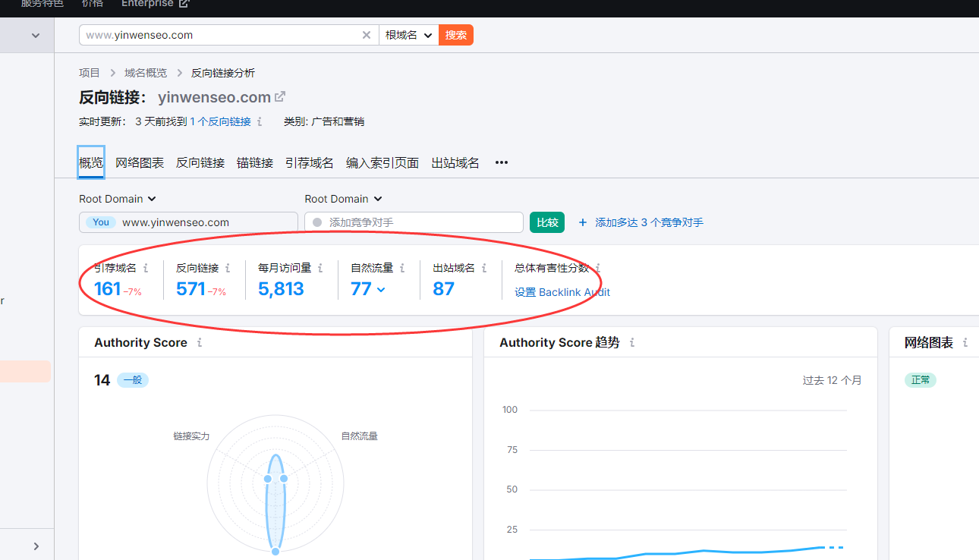This screenshot has height=560, width=979.
Task: Click info icon beside 反向链接 metric
Action: tap(228, 268)
